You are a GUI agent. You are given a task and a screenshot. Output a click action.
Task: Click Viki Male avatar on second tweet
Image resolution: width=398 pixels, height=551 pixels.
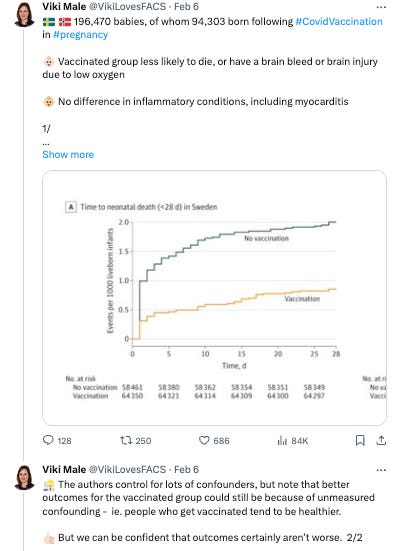[x=24, y=477]
